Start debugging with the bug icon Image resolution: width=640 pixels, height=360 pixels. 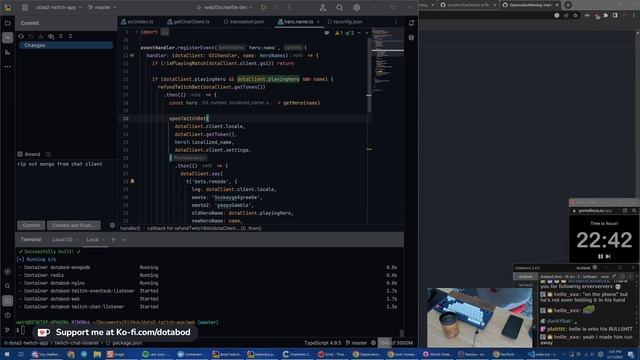tap(276, 7)
